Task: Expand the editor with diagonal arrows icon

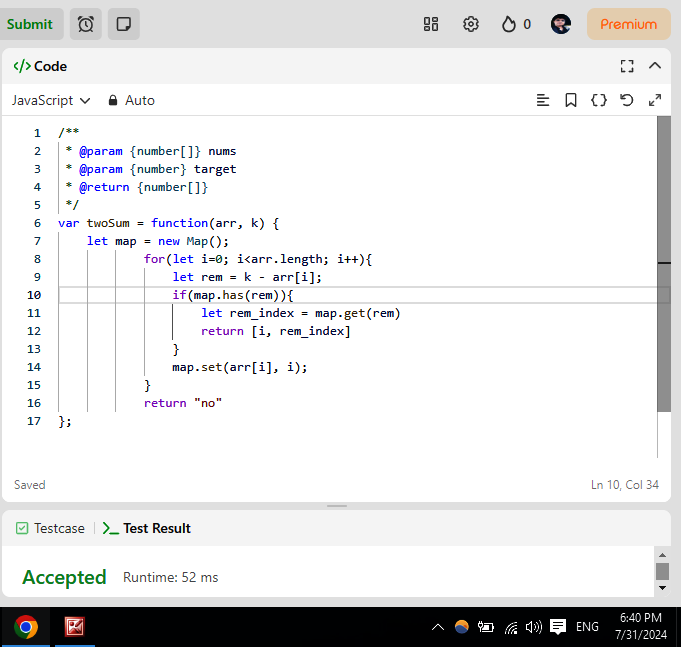Action: 655,100
